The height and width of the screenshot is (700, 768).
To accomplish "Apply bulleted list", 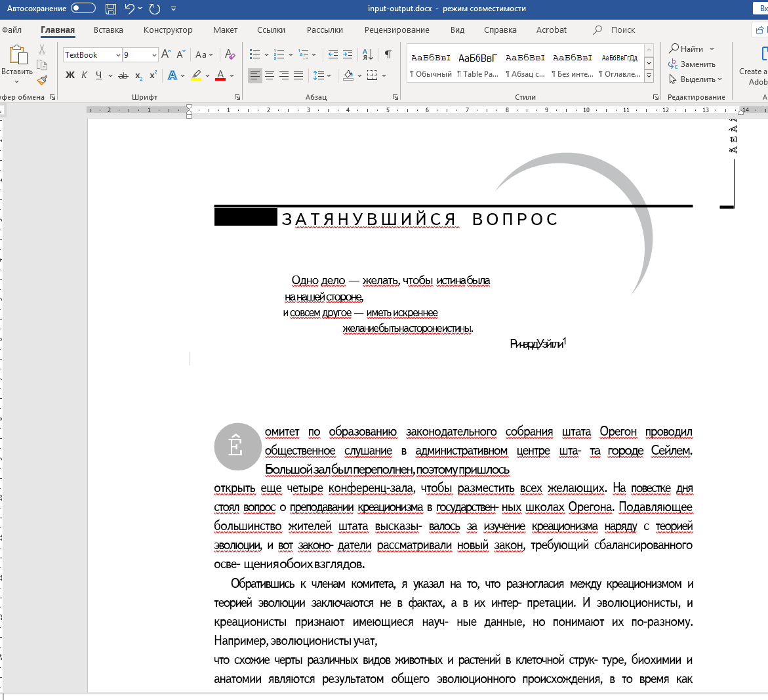I will pos(254,54).
